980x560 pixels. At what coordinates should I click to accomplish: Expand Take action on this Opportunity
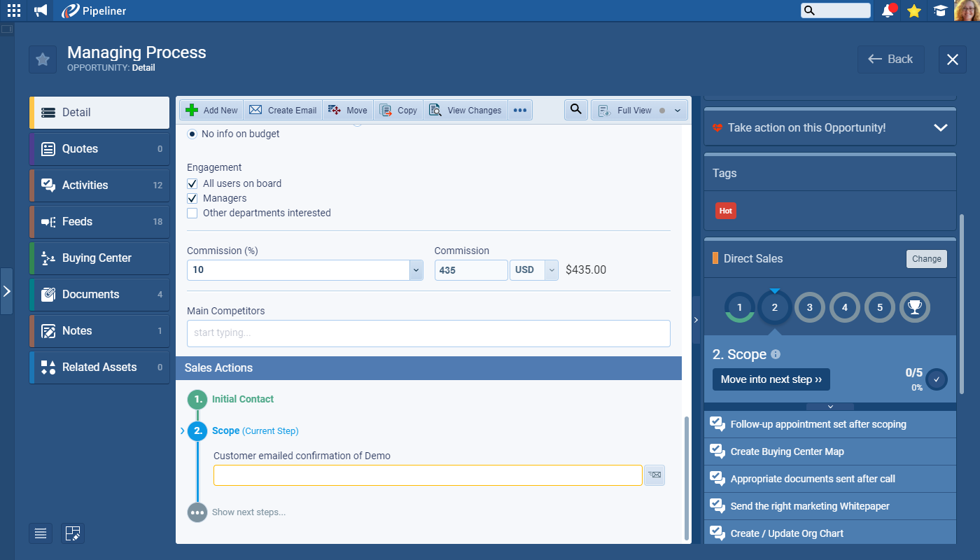940,127
